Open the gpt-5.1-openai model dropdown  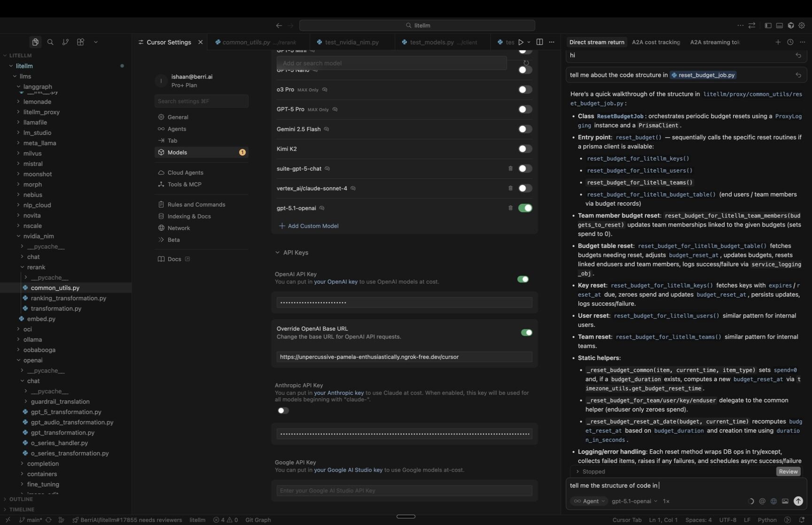(x=634, y=501)
